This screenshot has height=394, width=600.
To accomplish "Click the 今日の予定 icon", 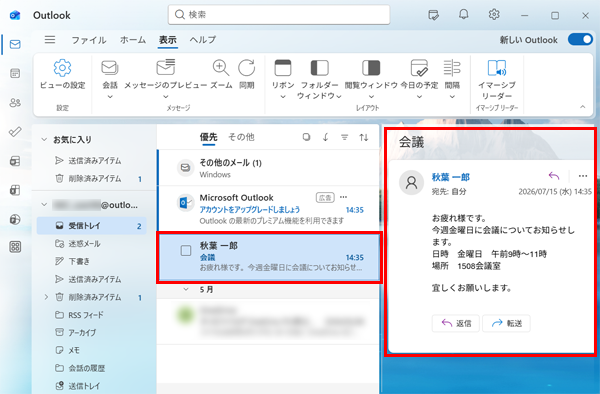I will (419, 68).
